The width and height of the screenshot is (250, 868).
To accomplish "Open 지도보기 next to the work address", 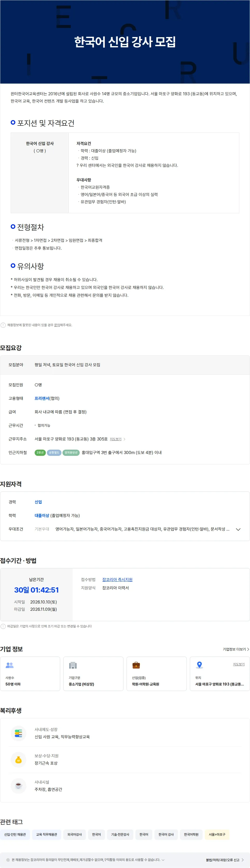I will pos(116,439).
